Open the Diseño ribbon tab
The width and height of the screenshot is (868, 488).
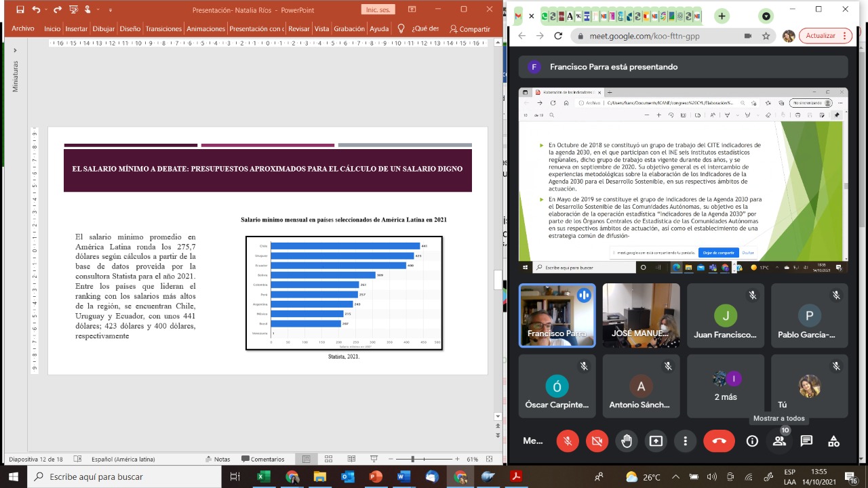click(130, 29)
